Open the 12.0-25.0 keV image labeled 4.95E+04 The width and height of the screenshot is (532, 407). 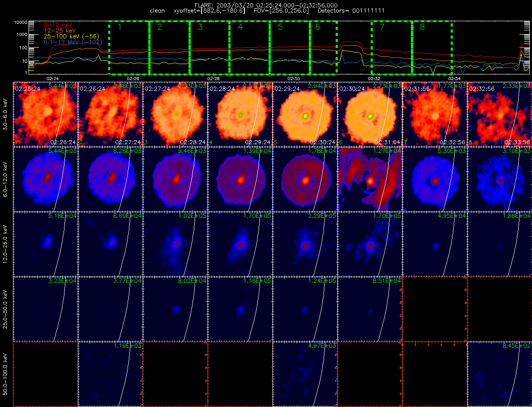(x=435, y=244)
